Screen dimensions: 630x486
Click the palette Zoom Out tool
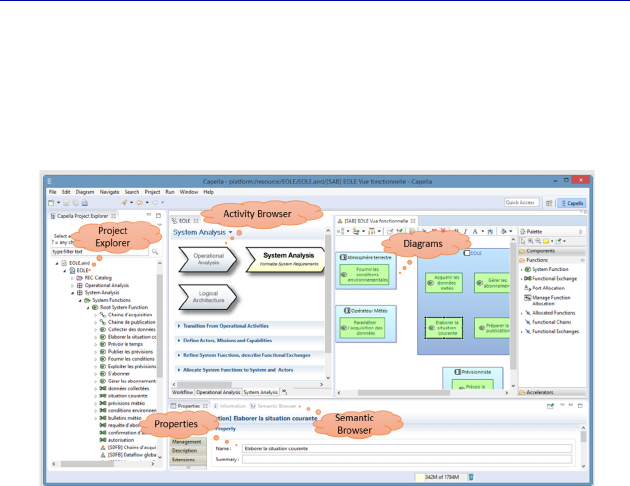[538, 241]
